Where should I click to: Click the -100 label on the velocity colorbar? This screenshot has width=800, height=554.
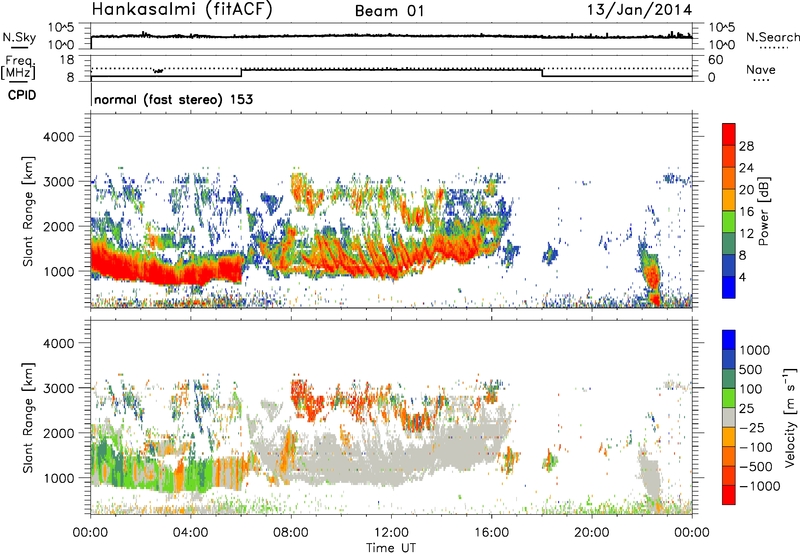pyautogui.click(x=755, y=447)
